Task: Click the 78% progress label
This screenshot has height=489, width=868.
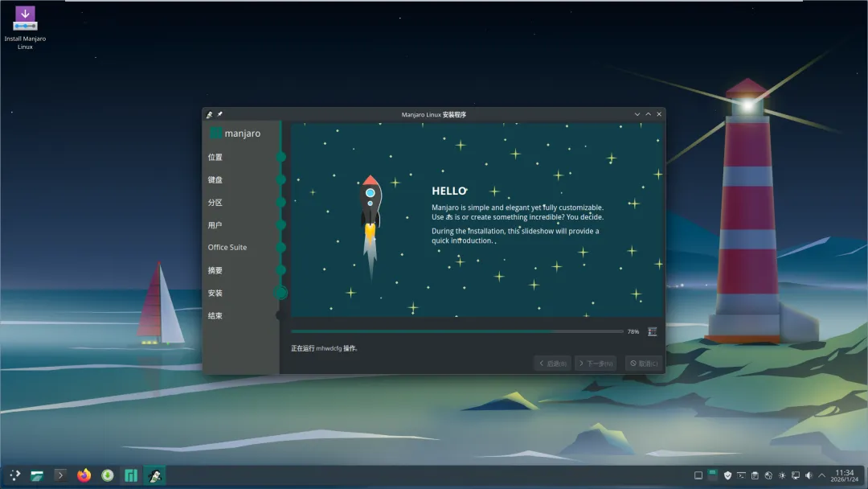Action: [633, 331]
